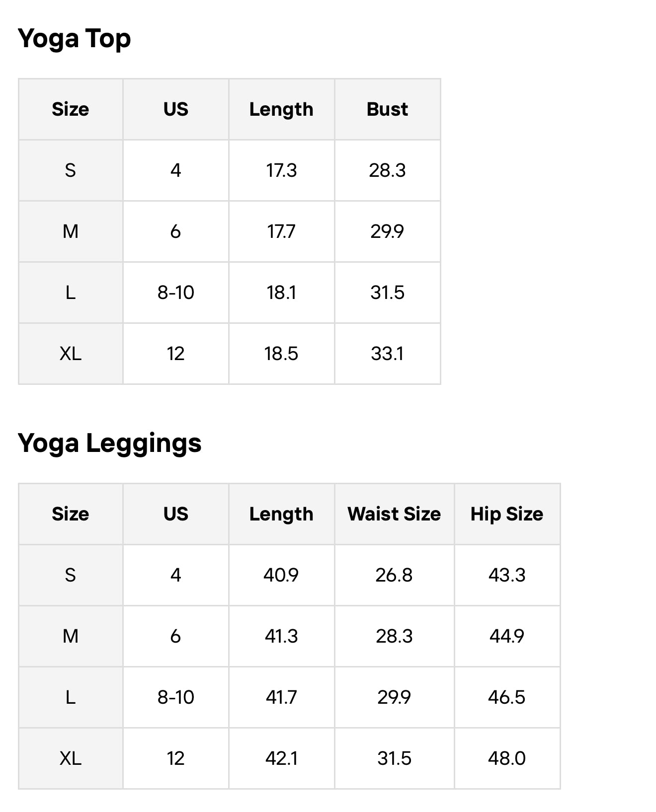This screenshot has height=812, width=656.
Task: Select S size cell in Yoga Leggings table
Action: pos(71,575)
